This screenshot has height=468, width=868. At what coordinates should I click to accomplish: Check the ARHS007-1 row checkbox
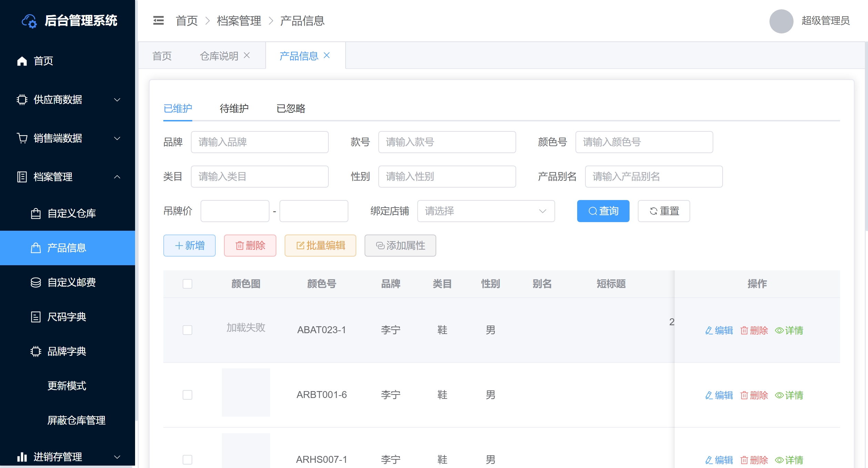[x=187, y=460]
